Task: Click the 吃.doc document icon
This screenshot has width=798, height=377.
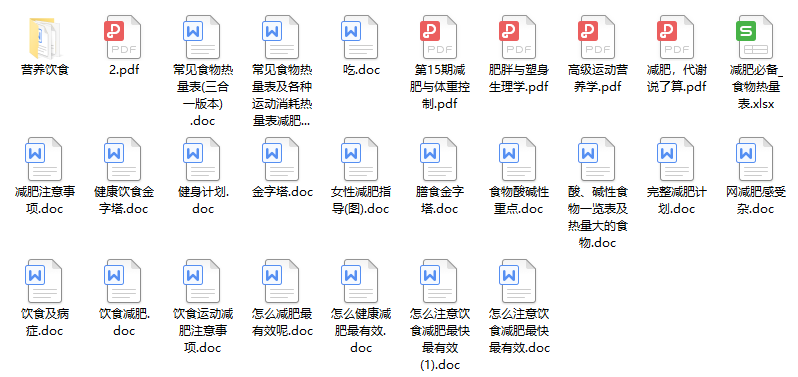Action: 360,37
